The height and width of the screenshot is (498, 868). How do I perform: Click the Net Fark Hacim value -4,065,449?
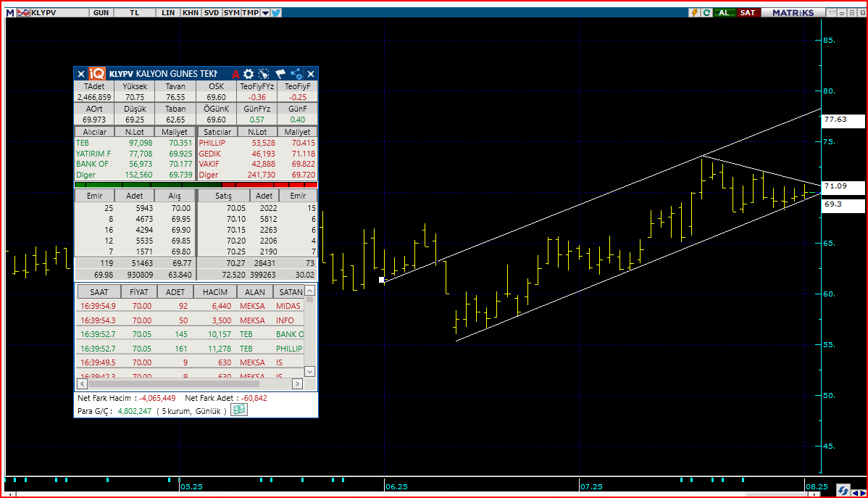point(157,398)
